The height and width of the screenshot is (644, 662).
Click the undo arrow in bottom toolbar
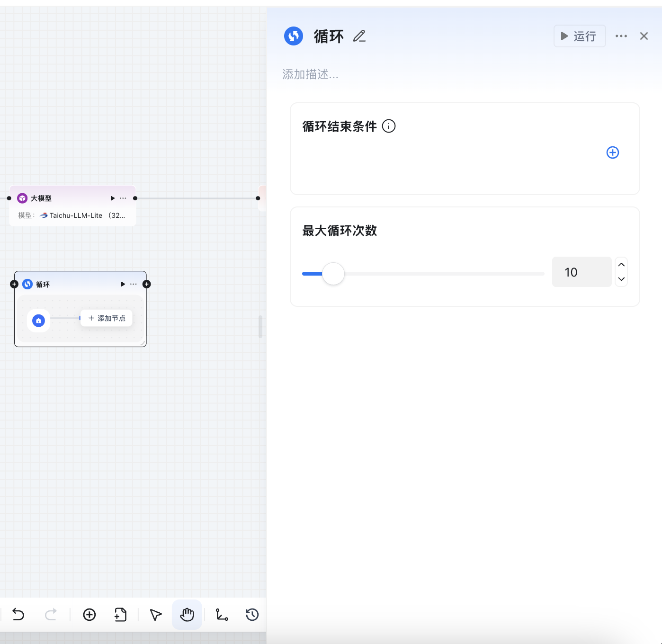[x=18, y=615]
